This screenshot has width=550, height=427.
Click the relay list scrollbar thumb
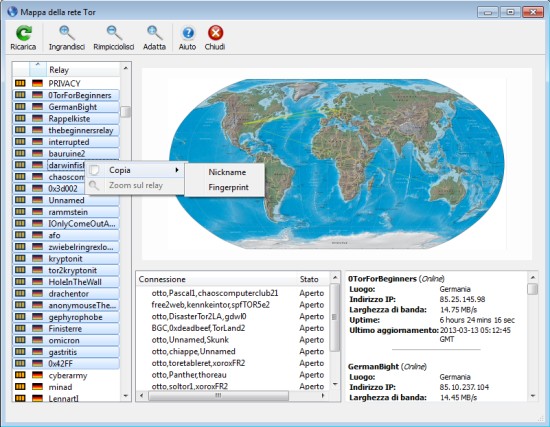point(126,112)
